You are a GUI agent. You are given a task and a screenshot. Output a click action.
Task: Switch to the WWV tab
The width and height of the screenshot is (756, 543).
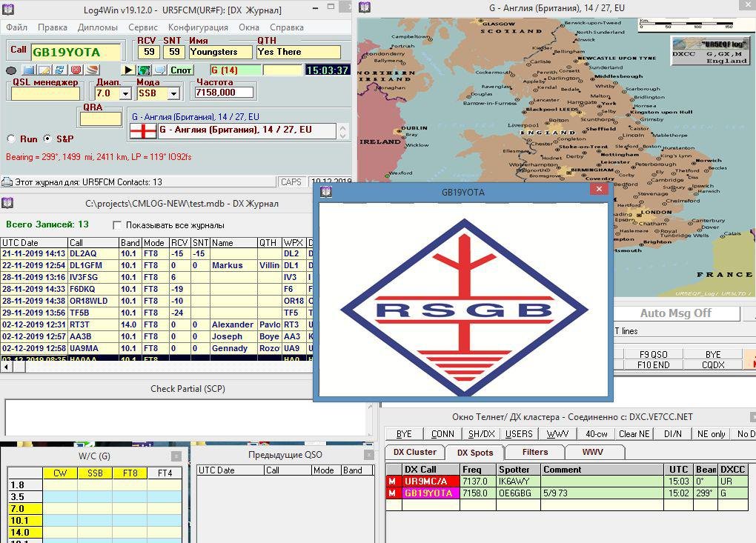(592, 452)
